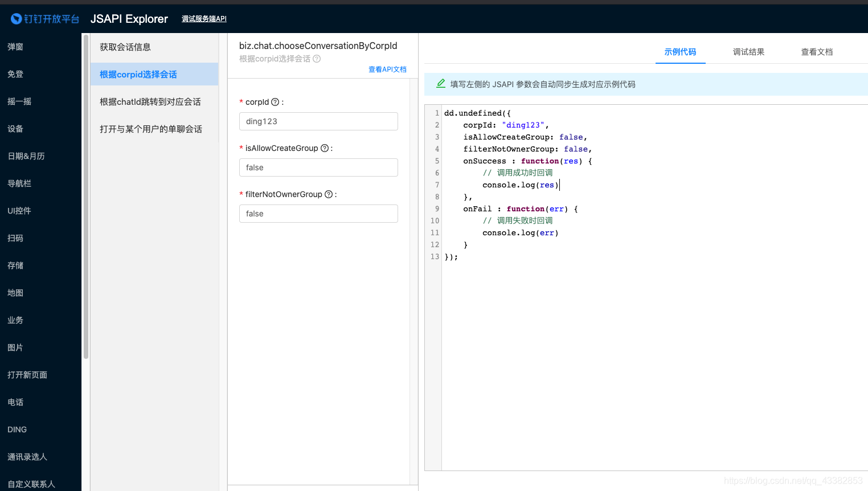Click the console.log(res) line in editor
This screenshot has width=868, height=491.
[520, 185]
